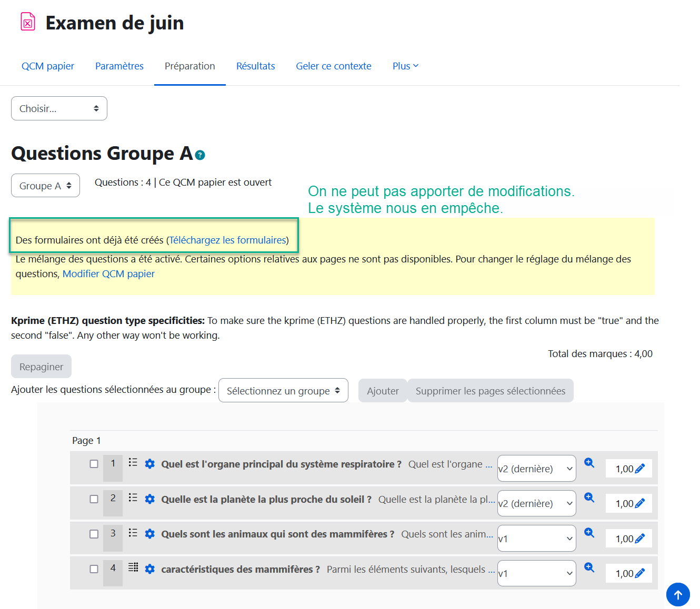Viewport: 700px width, 609px height.
Task: Check the box next to question 4
Action: (x=94, y=569)
